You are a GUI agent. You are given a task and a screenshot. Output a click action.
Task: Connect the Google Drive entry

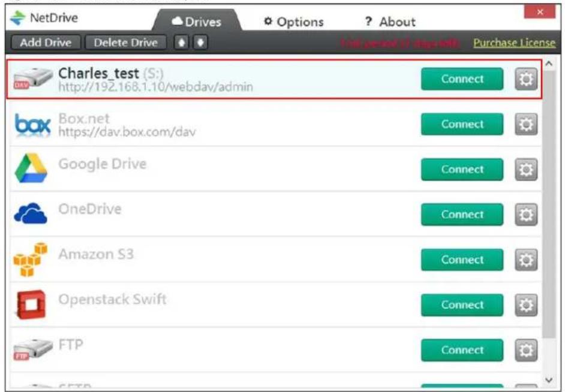click(462, 169)
